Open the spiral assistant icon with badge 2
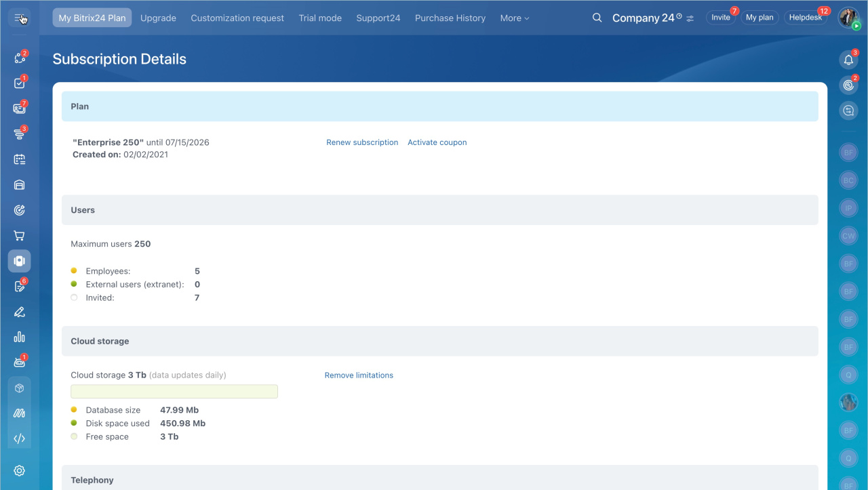The width and height of the screenshot is (868, 490). point(848,85)
